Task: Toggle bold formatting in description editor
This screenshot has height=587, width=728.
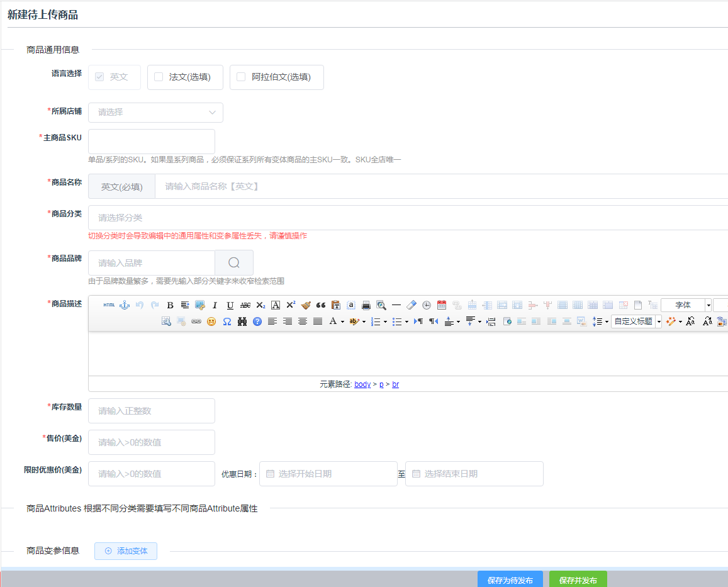Action: [x=170, y=305]
